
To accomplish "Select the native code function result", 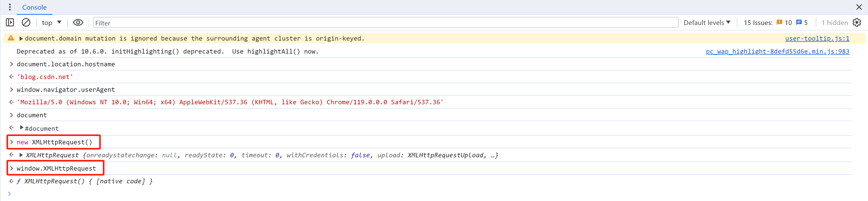I will (85, 181).
